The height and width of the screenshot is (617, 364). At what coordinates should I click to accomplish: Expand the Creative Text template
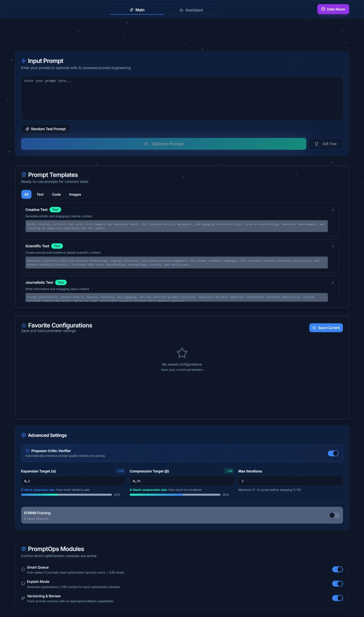pyautogui.click(x=333, y=210)
